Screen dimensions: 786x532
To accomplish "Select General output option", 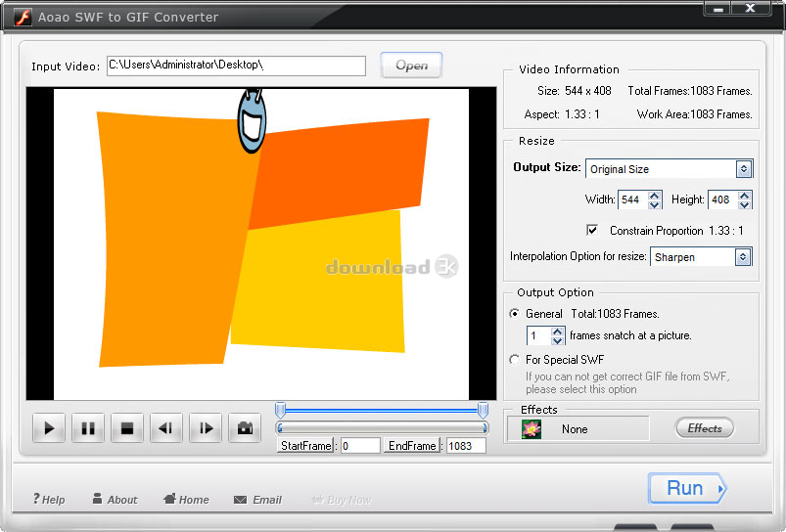I will tap(514, 314).
